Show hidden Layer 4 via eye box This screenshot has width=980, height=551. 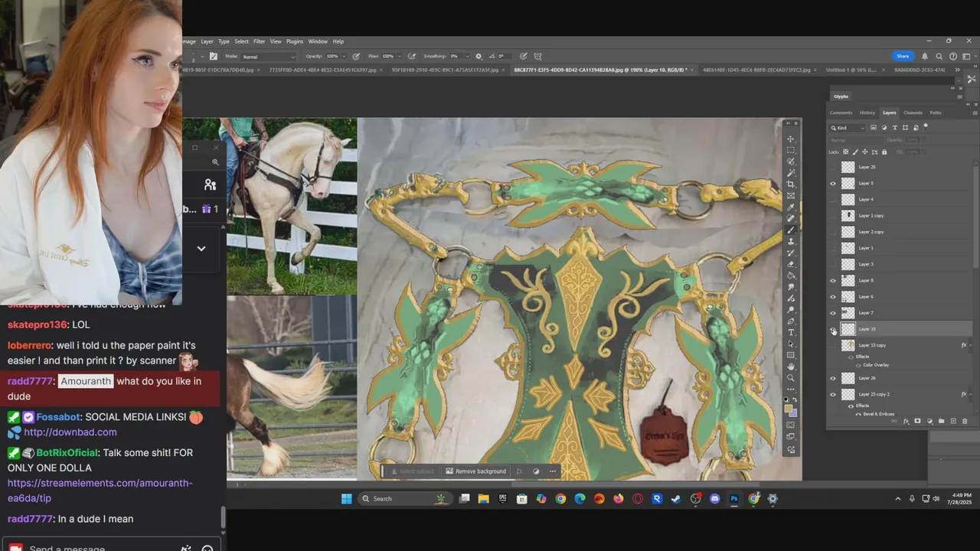[x=833, y=200]
